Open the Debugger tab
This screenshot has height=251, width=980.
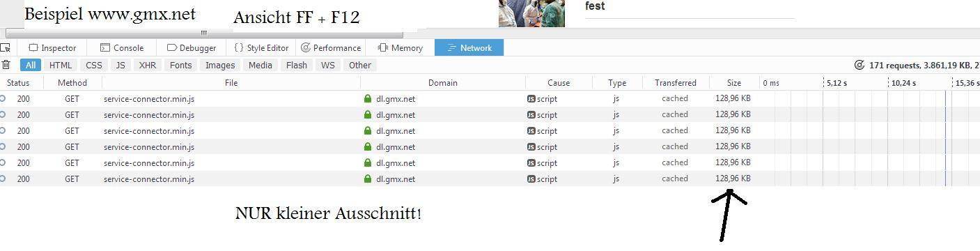click(192, 47)
